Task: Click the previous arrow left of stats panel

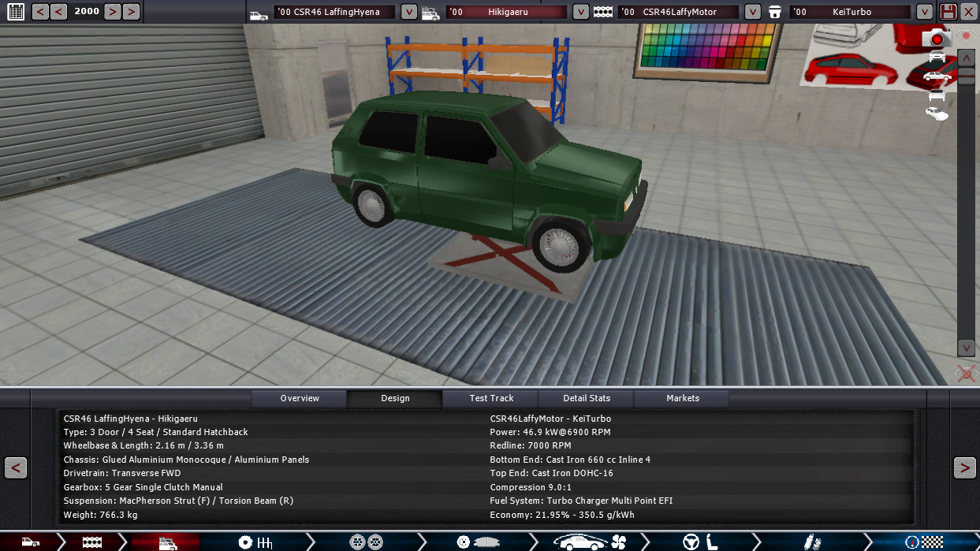Action: pos(16,467)
